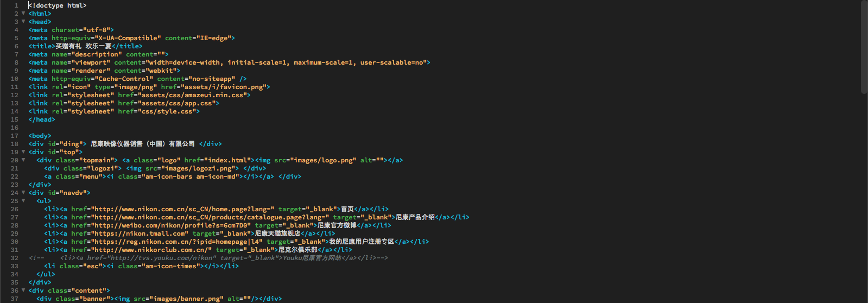The width and height of the screenshot is (868, 303).
Task: Click the link text 尼康产品介绍
Action: (415, 217)
